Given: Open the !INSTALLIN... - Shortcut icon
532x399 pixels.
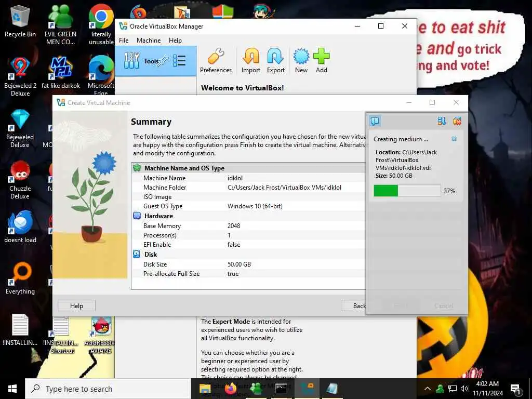Looking at the screenshot, I should [61, 335].
